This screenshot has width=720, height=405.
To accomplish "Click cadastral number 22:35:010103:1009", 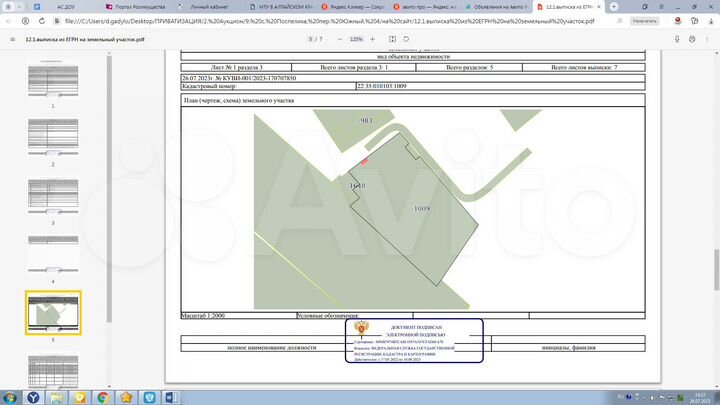I will click(382, 86).
